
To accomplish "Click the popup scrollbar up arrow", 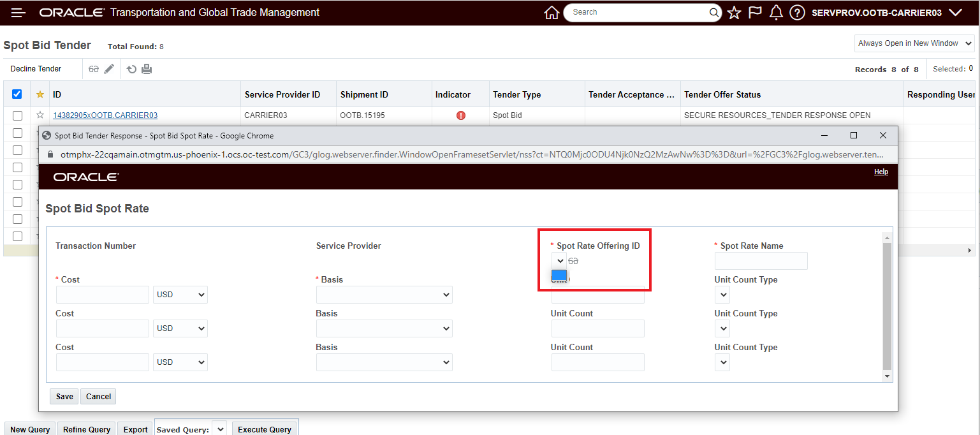I will [887, 237].
